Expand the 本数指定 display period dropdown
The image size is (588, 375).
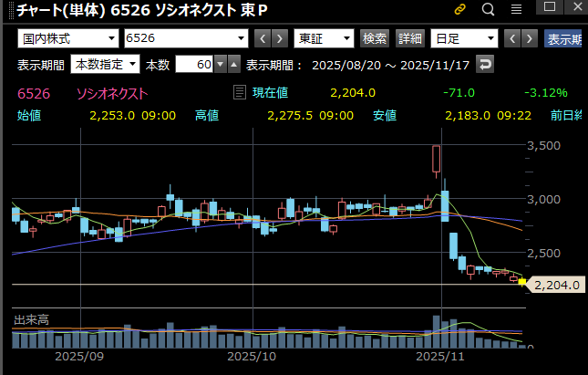[106, 65]
